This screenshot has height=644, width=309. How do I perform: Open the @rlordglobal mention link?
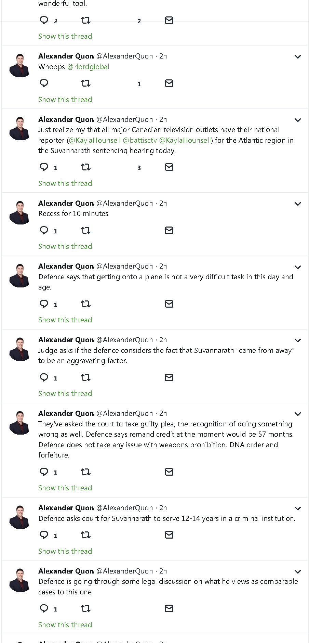click(x=88, y=67)
